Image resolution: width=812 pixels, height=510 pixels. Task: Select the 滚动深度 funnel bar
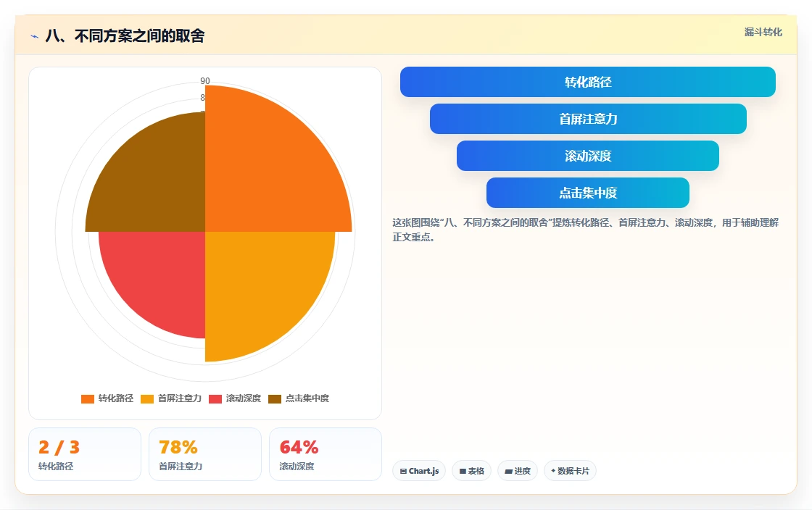588,156
